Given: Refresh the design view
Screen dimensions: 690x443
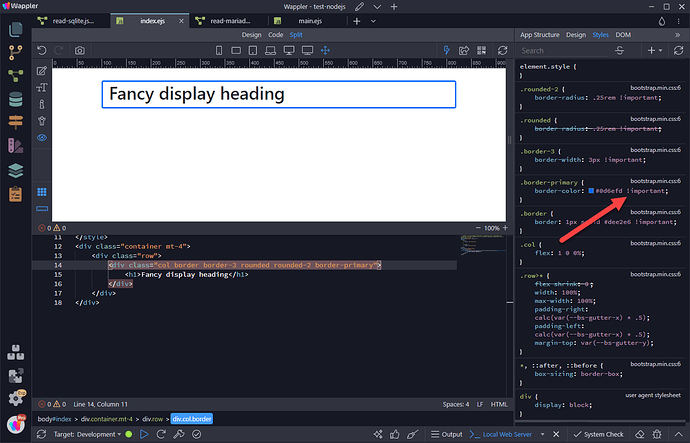Looking at the screenshot, I should click(503, 50).
